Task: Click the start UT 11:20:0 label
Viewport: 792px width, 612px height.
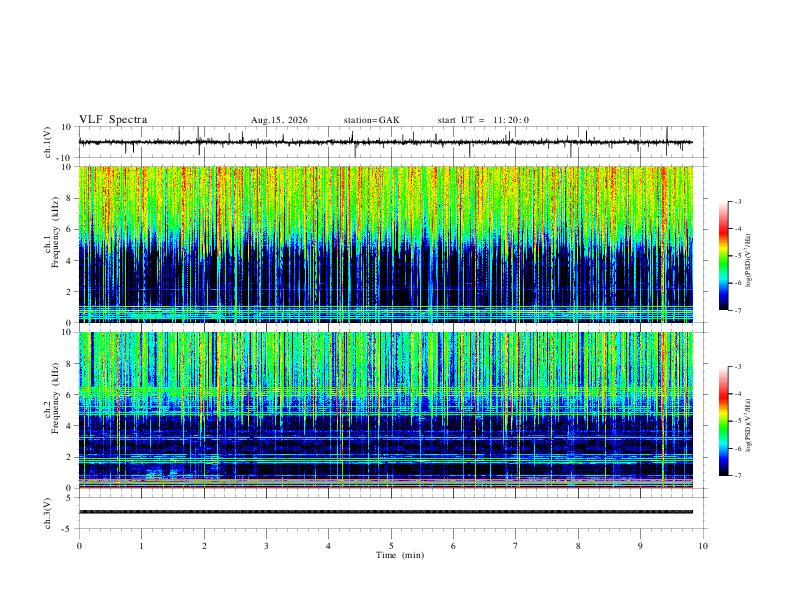Action: [x=483, y=120]
